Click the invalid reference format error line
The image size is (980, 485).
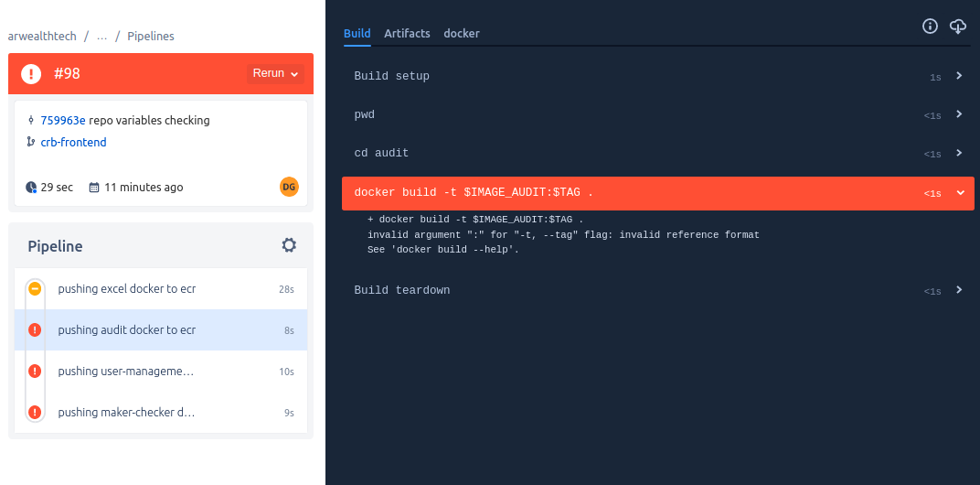pos(563,234)
